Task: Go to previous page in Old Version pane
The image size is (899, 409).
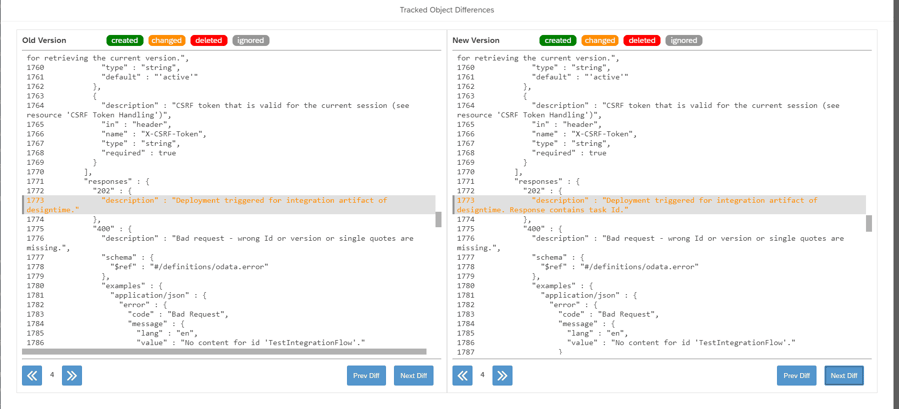Action: coord(32,375)
